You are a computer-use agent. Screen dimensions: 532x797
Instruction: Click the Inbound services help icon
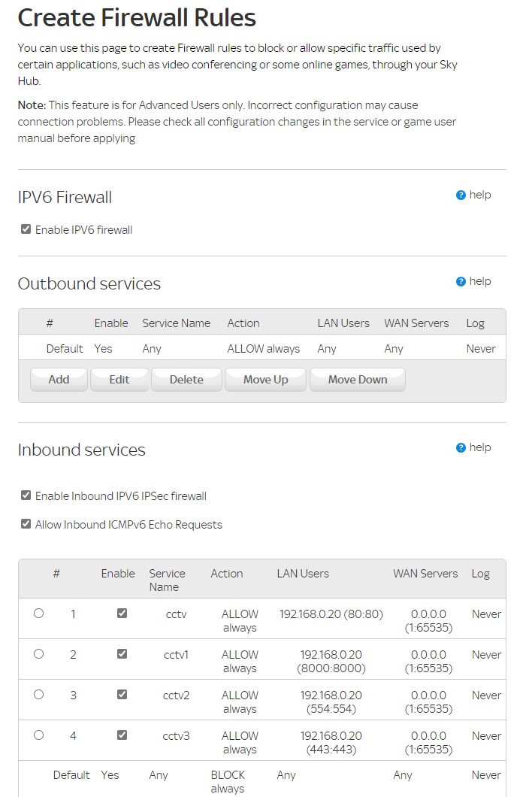coord(461,448)
